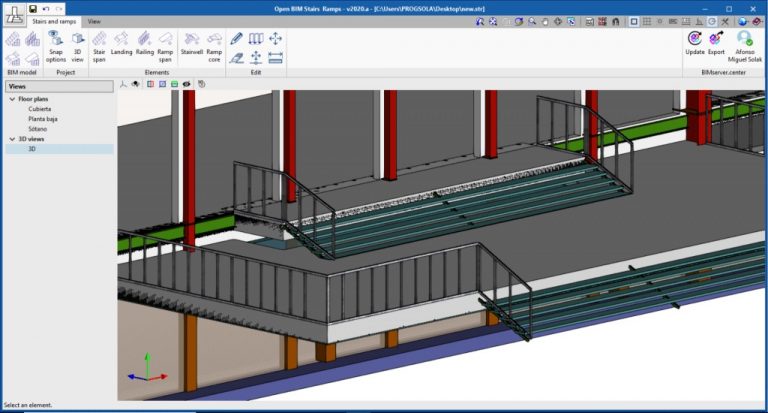The height and width of the screenshot is (413, 768).
Task: Open the Afonso Miguel Solak user account
Action: pyautogui.click(x=744, y=47)
